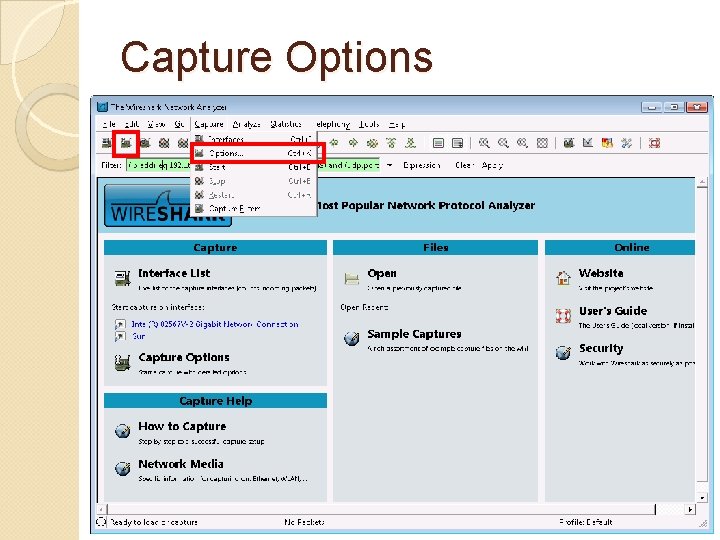
Task: Open capture filters toolbar icon
Action: [568, 143]
